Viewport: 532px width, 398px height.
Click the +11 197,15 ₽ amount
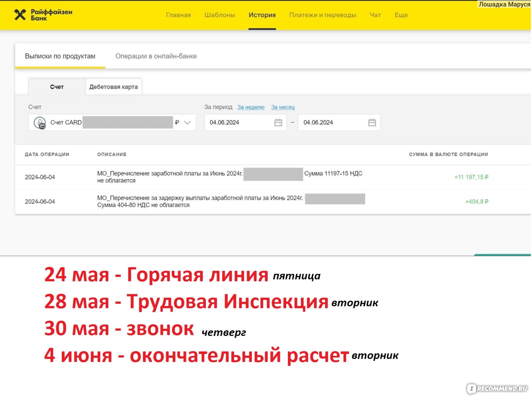pos(471,177)
